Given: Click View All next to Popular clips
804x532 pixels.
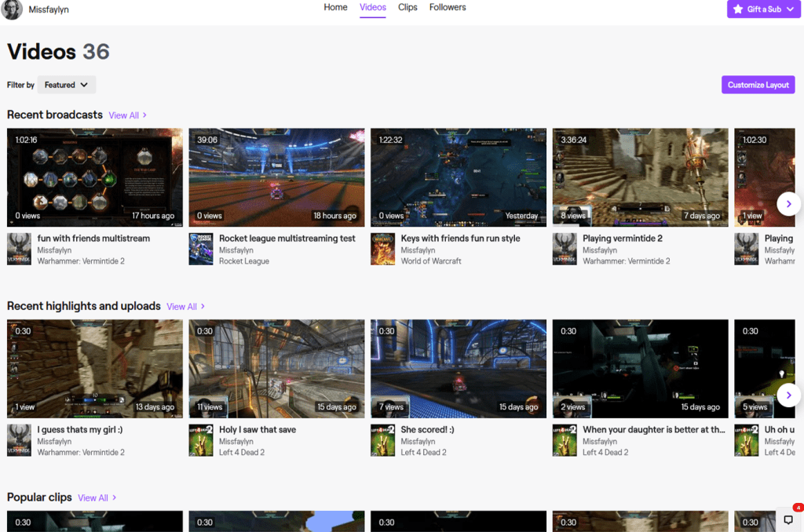Looking at the screenshot, I should coord(97,497).
